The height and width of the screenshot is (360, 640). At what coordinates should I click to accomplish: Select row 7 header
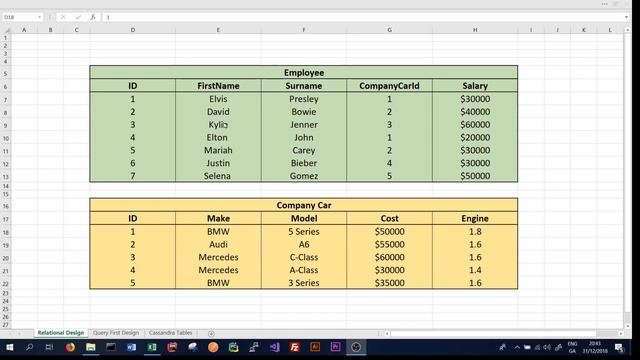click(6, 100)
